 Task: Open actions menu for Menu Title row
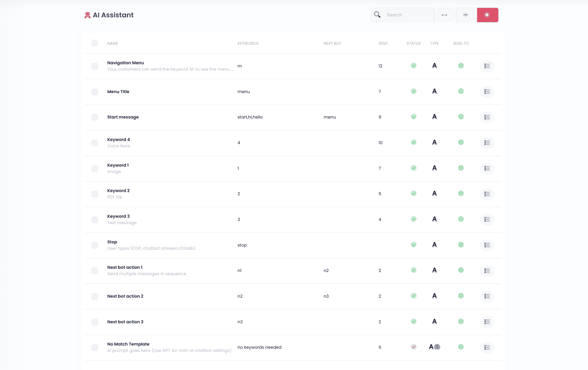coord(487,92)
